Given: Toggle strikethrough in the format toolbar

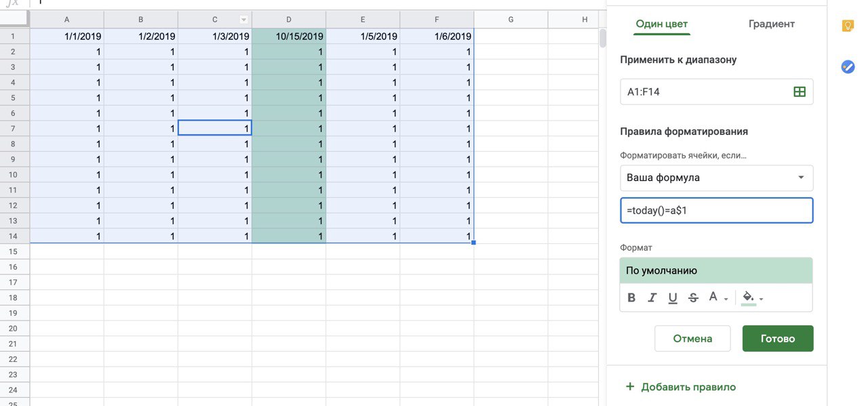Looking at the screenshot, I should coord(693,298).
